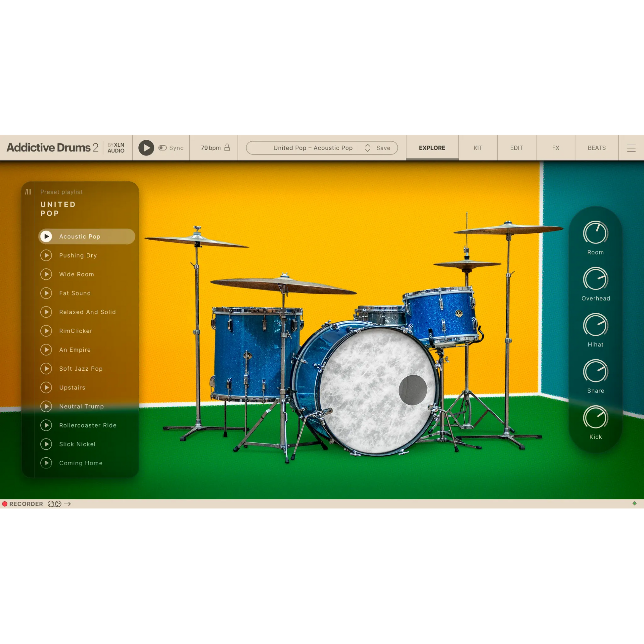Image resolution: width=644 pixels, height=644 pixels.
Task: Switch to the KIT tab
Action: tap(478, 148)
